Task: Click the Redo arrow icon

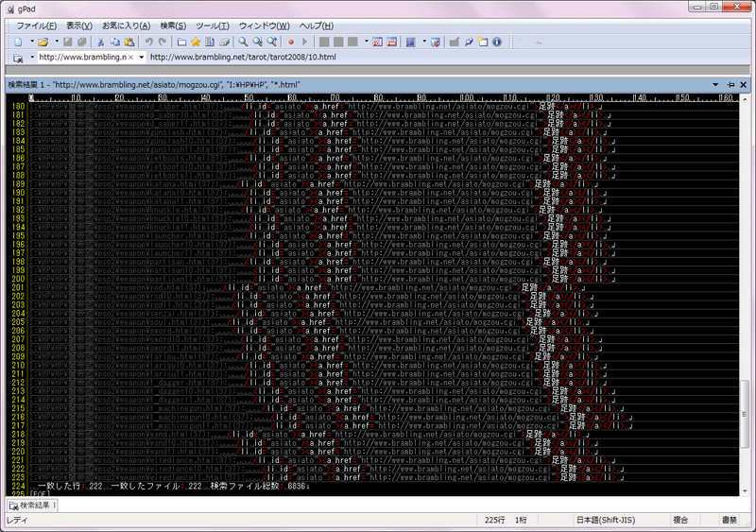Action: pos(163,42)
